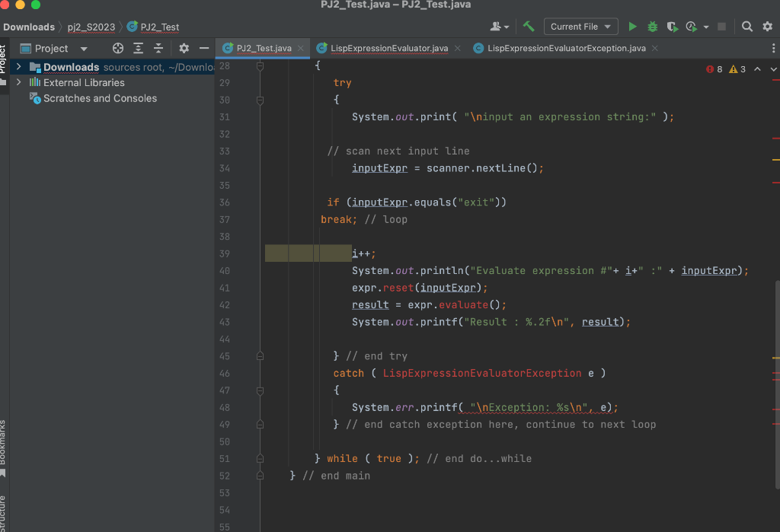
Task: Run the current file with green play button
Action: (632, 27)
